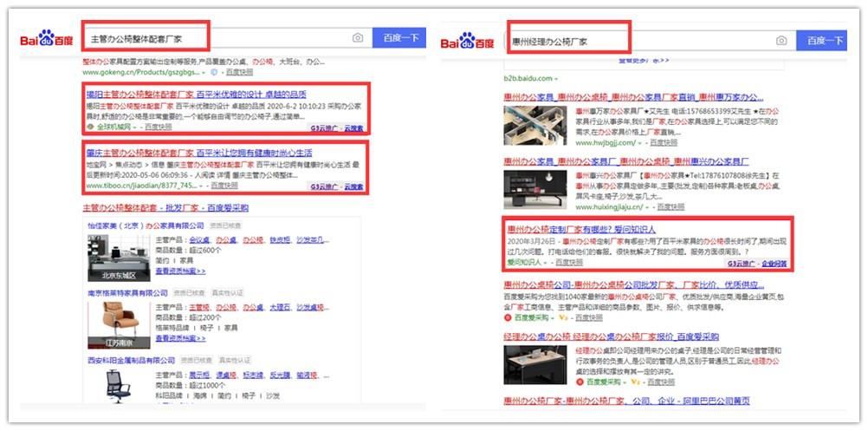The width and height of the screenshot is (868, 431).
Task: Open result titled 肇庆主管办公椅整体配套厂家
Action: [199, 153]
